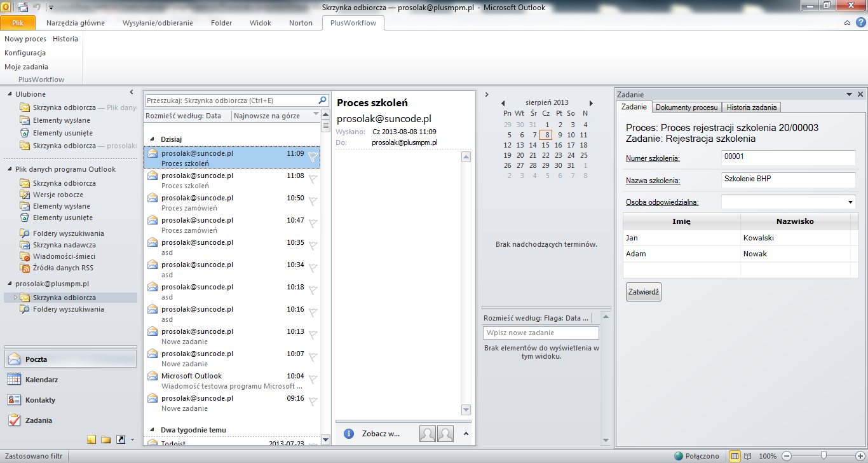The width and height of the screenshot is (868, 463).
Task: Open the Rozmieść według: Data dropdown
Action: (186, 115)
